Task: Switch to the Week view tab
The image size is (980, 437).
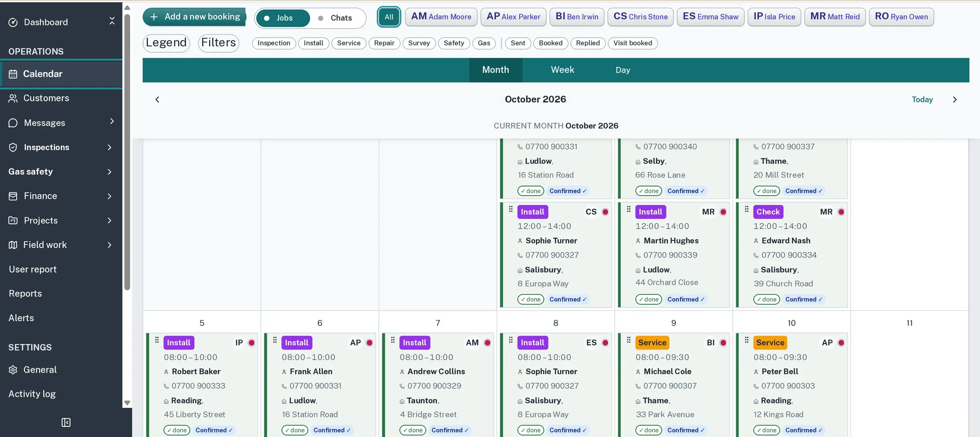Action: 562,70
